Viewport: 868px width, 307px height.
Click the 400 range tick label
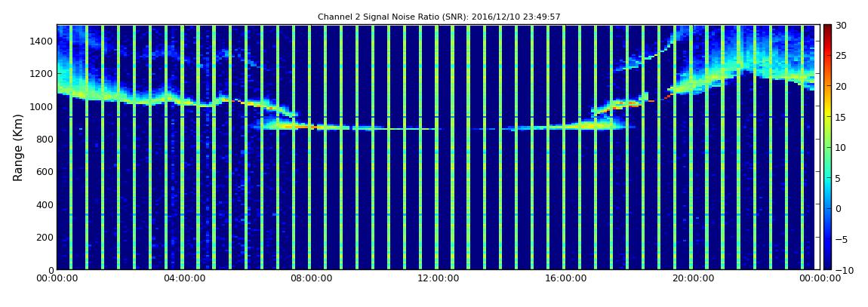(45, 204)
